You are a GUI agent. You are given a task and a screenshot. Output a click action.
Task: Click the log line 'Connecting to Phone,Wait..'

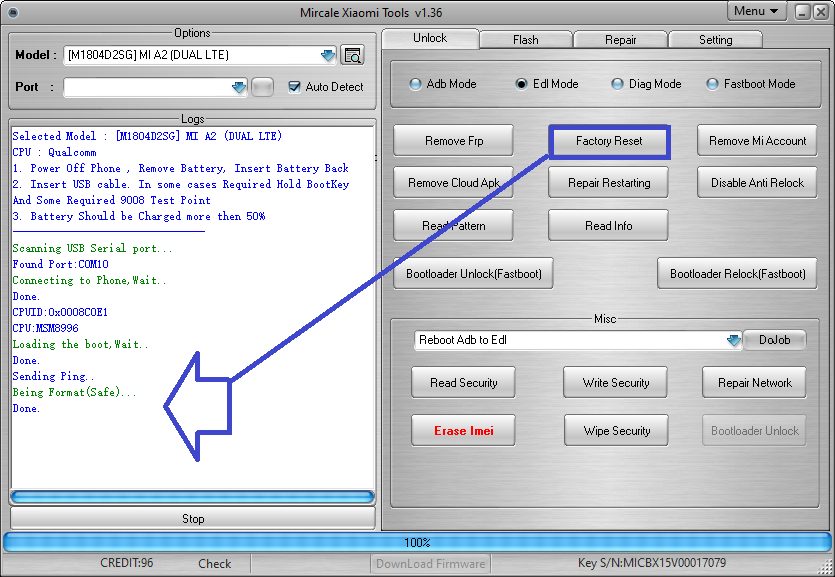[89, 281]
